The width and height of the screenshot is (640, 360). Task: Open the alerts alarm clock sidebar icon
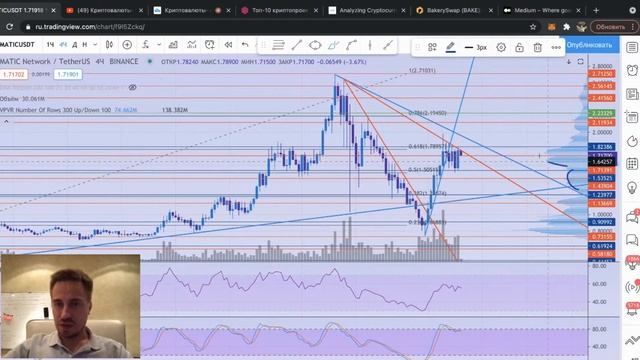[x=632, y=71]
